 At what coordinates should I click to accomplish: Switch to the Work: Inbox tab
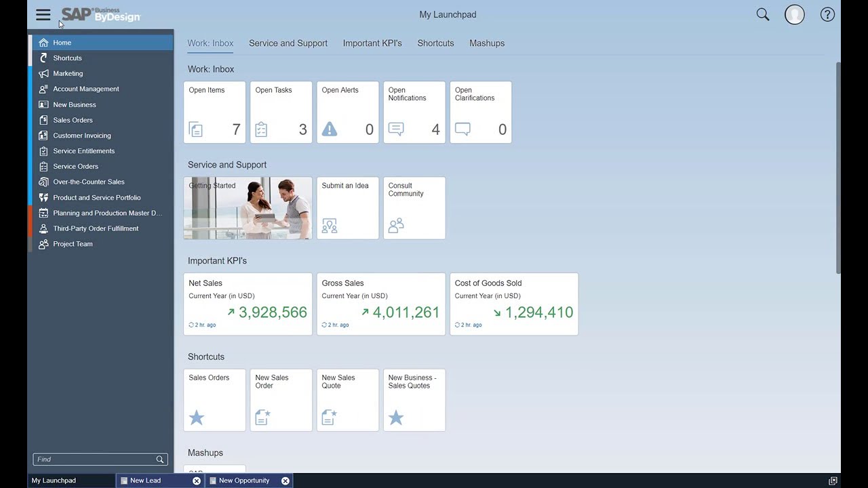(210, 43)
